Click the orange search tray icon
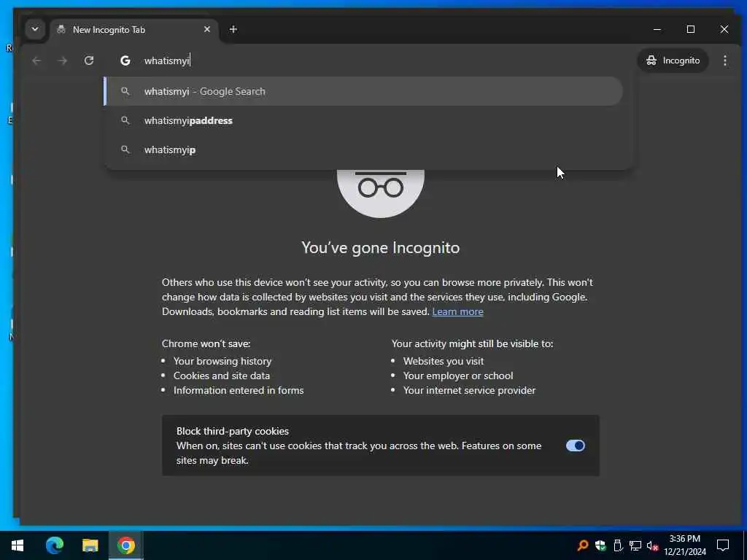This screenshot has width=747, height=560. (583, 545)
